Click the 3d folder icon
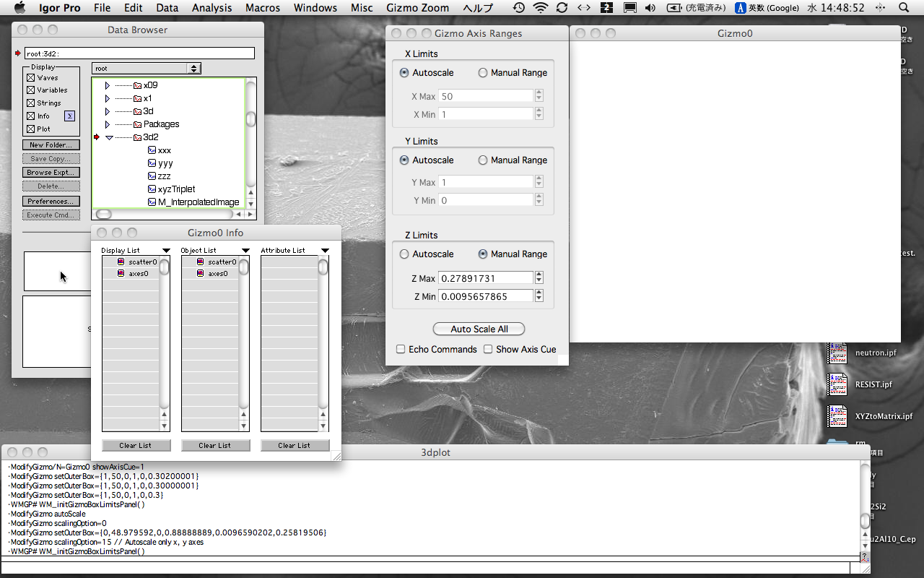 coord(137,111)
